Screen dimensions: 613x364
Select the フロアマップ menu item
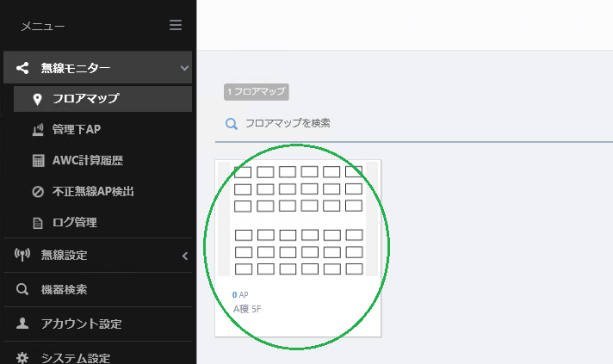click(x=102, y=99)
